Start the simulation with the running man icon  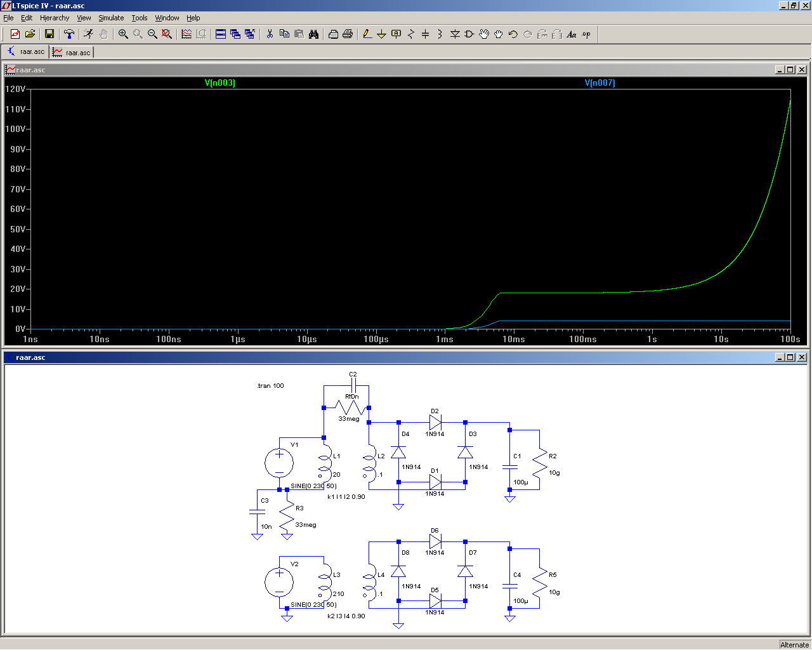click(88, 34)
